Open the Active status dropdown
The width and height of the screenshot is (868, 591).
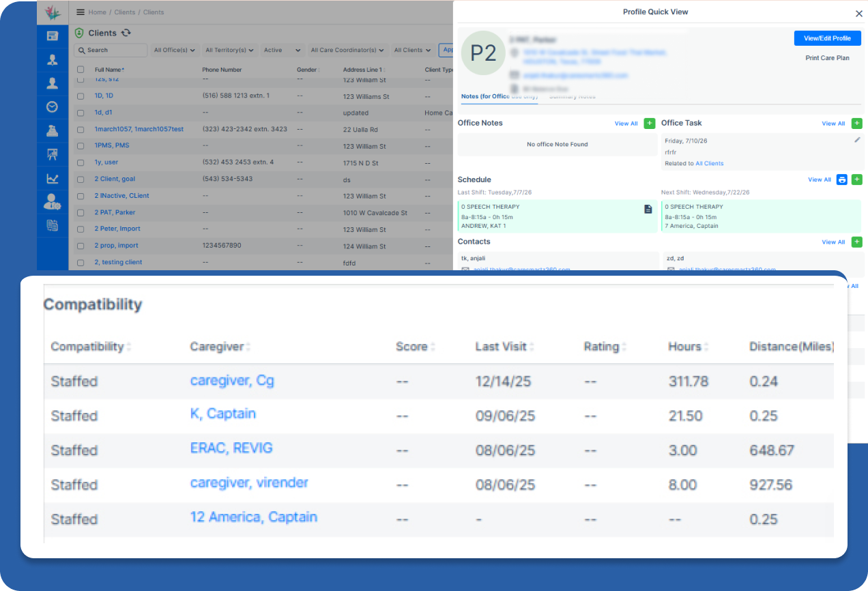point(282,50)
